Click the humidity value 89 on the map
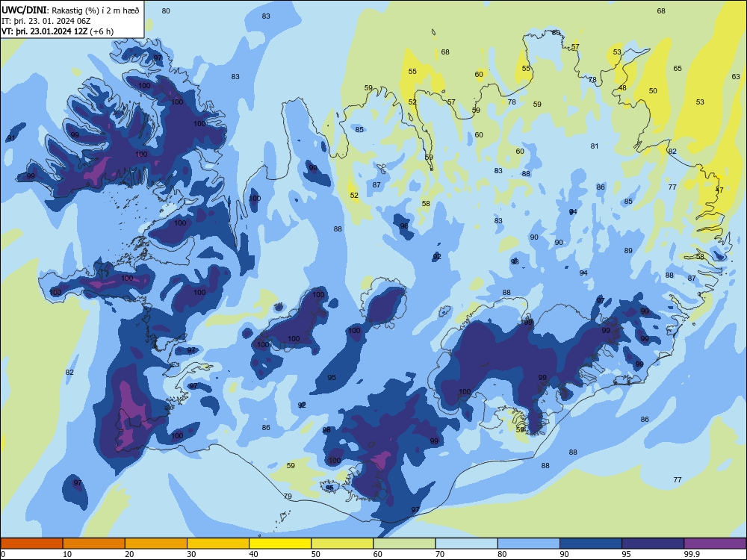747x560 pixels. click(628, 250)
